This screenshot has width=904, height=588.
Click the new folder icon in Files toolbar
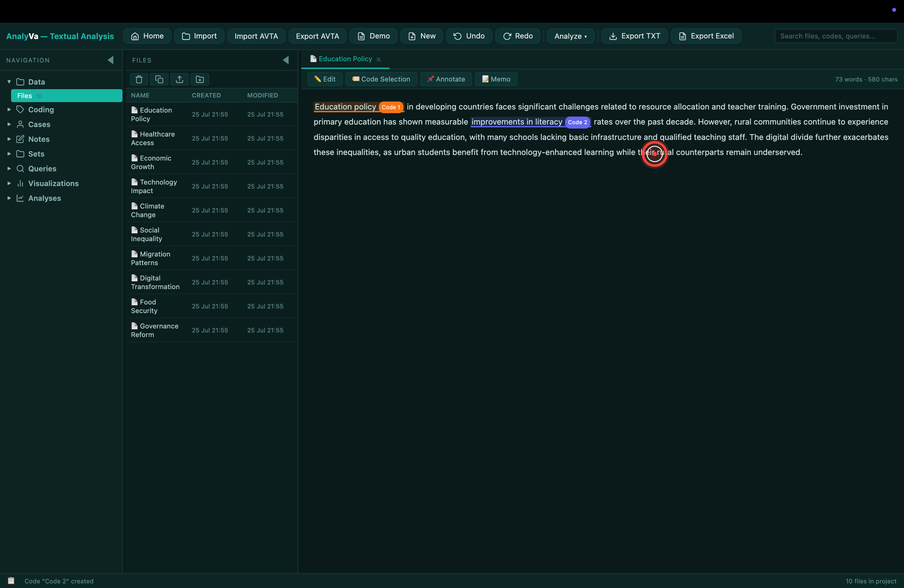tap(200, 79)
